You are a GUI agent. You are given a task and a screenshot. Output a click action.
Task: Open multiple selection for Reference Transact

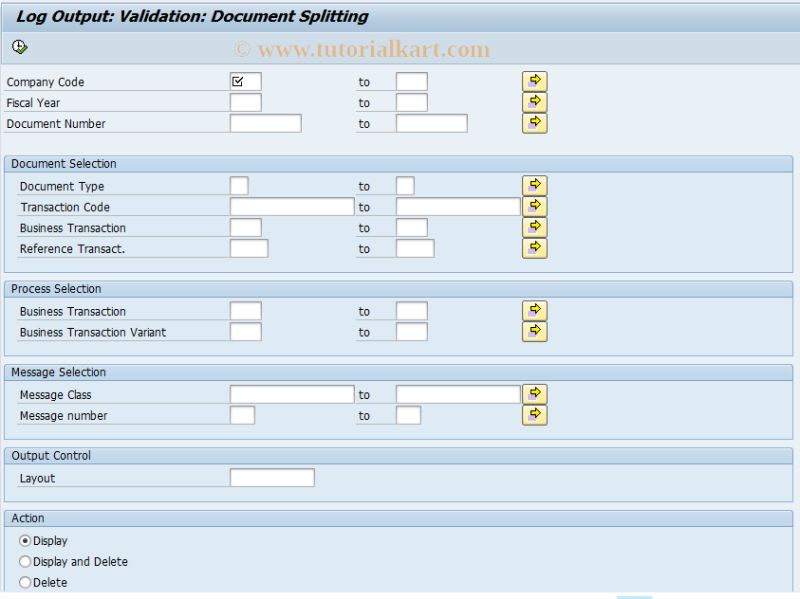[536, 248]
